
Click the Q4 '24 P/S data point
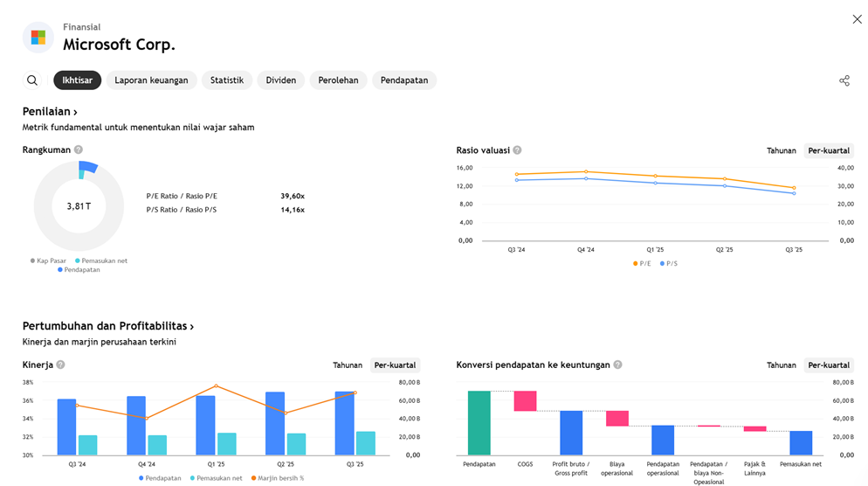coord(586,178)
